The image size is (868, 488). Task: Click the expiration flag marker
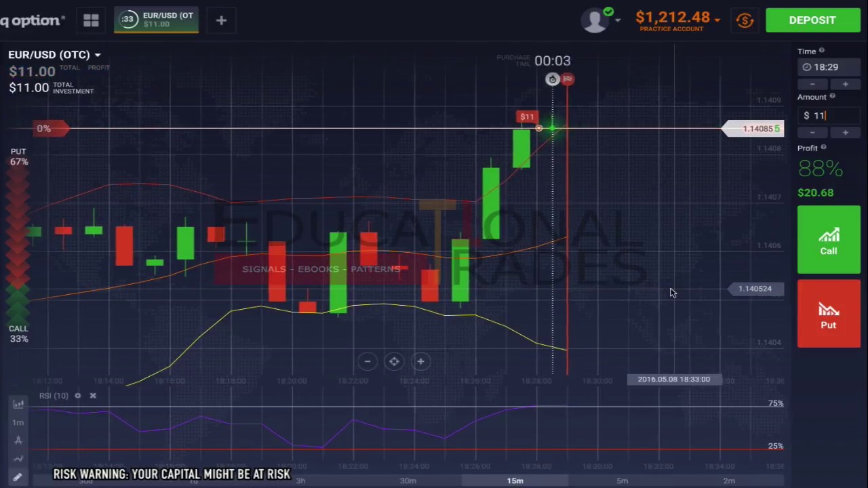tap(568, 79)
